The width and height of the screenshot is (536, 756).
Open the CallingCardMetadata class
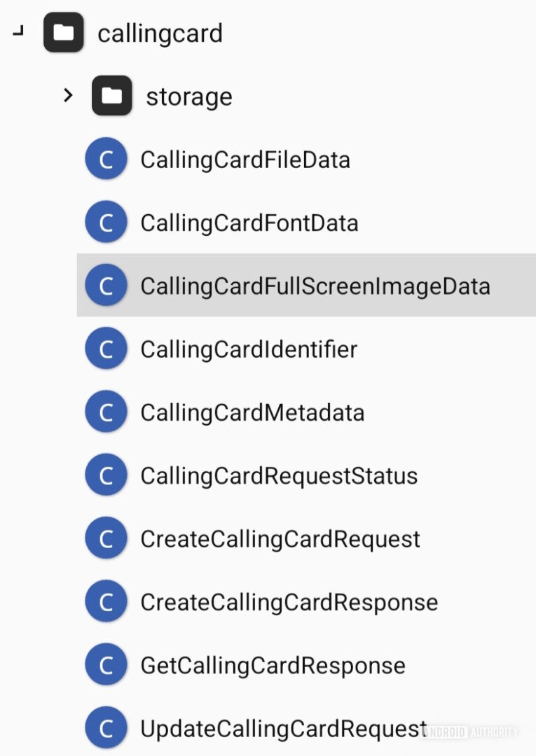[x=252, y=412]
